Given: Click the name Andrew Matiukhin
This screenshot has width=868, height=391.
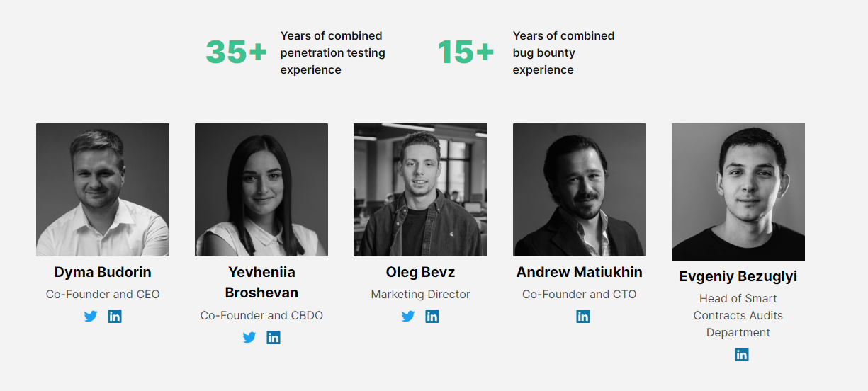Looking at the screenshot, I should (x=580, y=272).
